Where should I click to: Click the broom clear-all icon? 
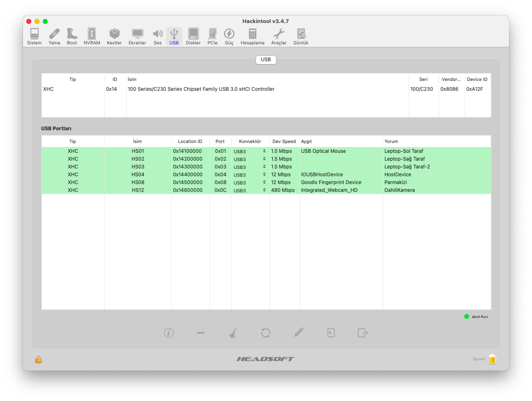[233, 333]
